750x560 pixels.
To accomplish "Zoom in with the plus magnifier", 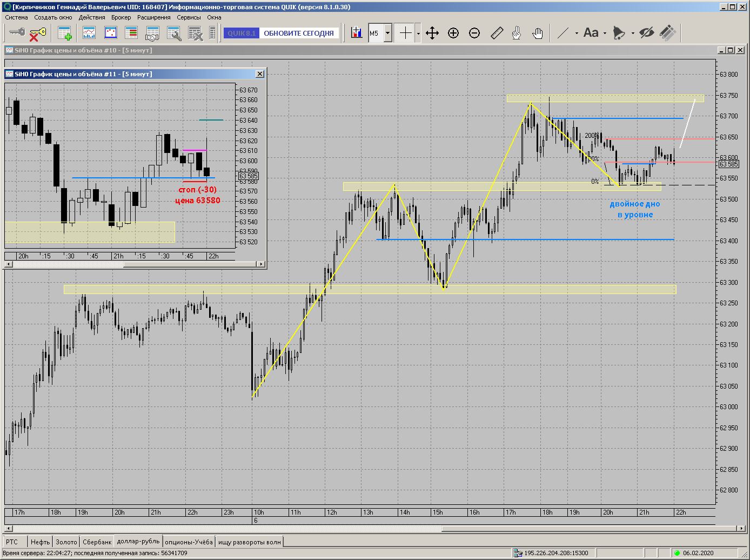I will click(x=453, y=33).
